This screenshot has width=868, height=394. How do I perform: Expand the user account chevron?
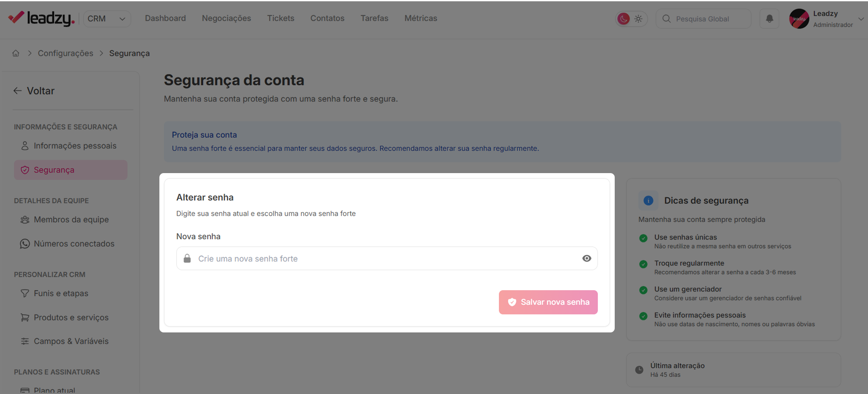click(x=861, y=19)
